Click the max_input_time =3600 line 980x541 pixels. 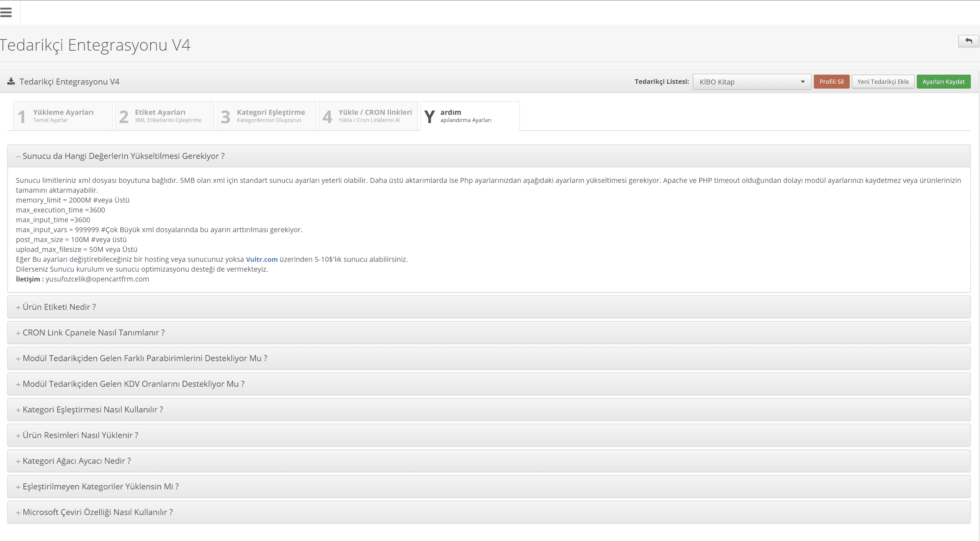(x=53, y=220)
